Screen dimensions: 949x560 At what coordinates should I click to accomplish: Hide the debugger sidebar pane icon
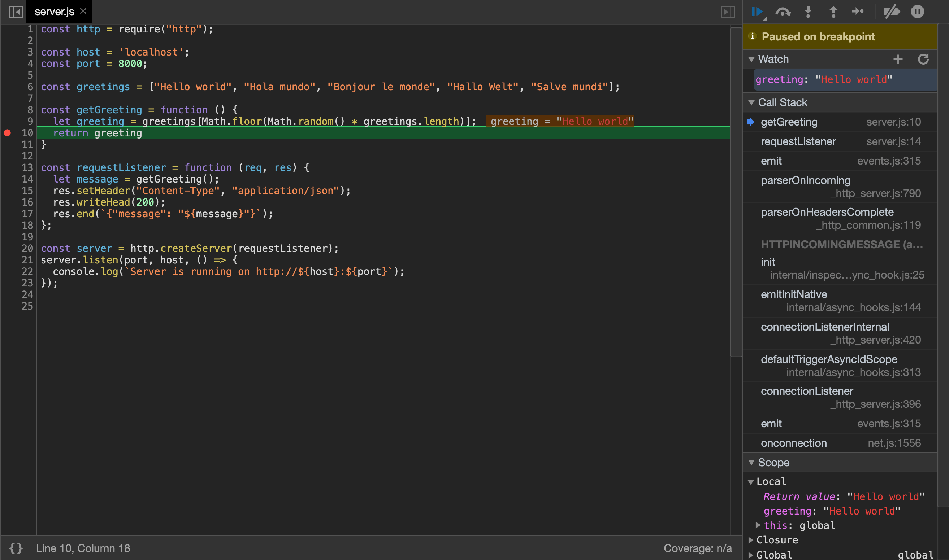(x=728, y=12)
